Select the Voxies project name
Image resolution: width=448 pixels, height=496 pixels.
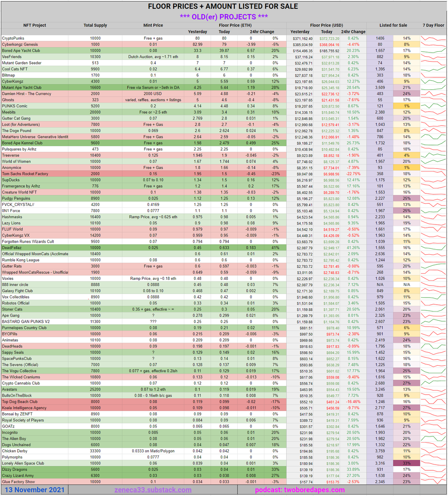(9, 279)
